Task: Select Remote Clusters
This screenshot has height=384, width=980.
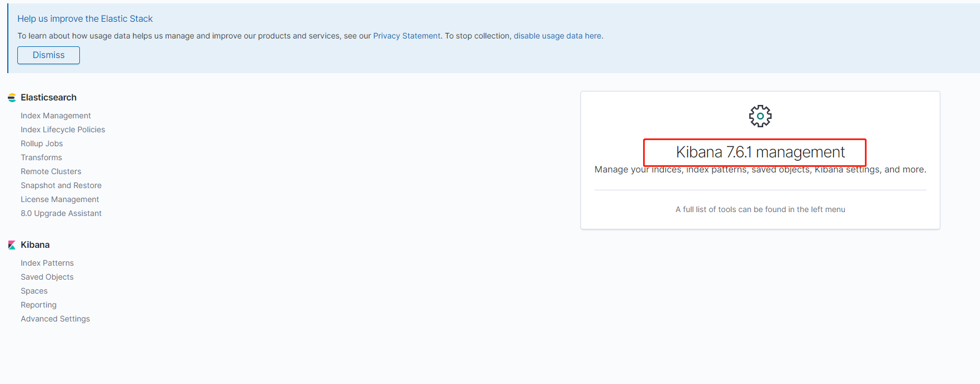Action: pos(51,171)
